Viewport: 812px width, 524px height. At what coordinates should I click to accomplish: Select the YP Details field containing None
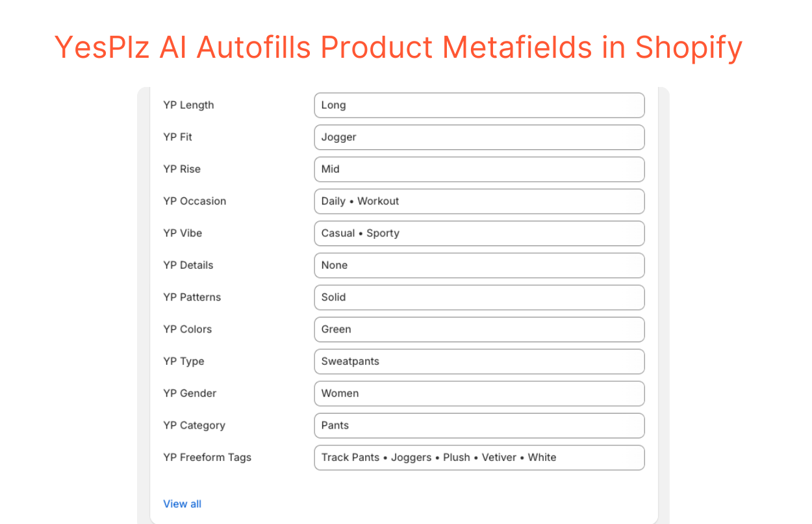point(479,265)
